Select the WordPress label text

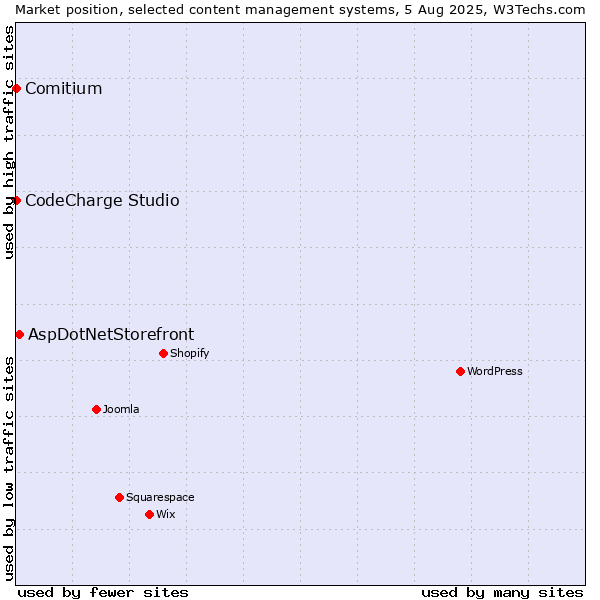(x=495, y=371)
